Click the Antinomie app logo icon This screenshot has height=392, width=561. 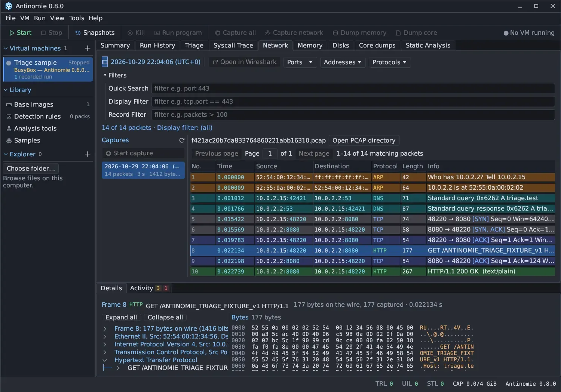(9, 6)
